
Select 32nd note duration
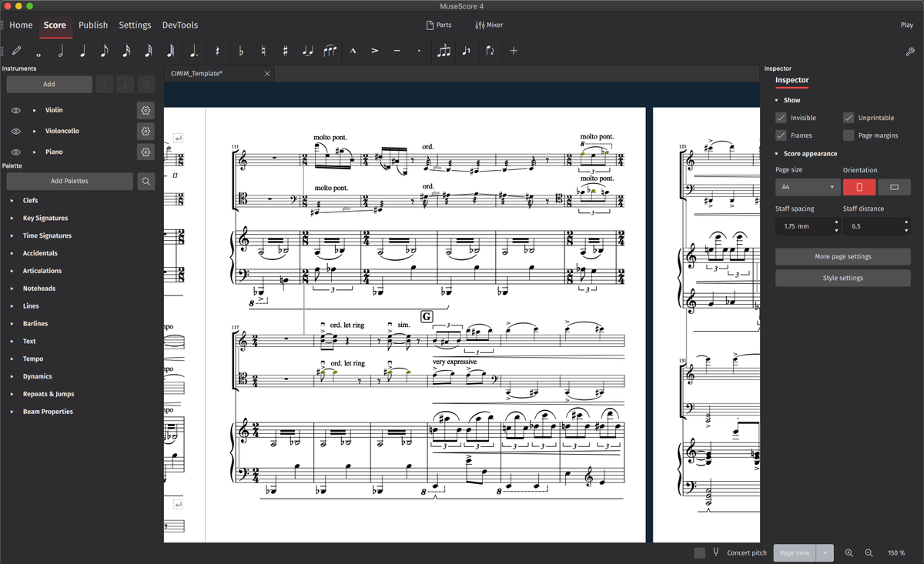[149, 51]
